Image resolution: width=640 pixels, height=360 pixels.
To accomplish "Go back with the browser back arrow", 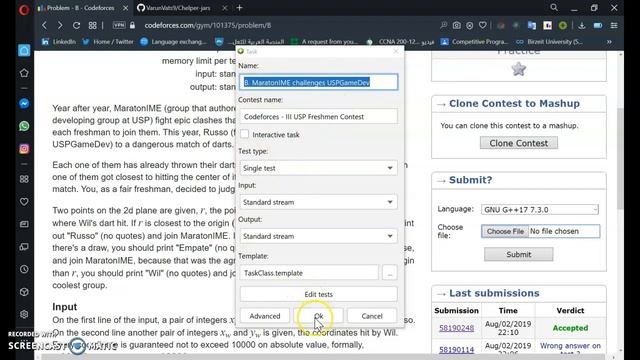I will pyautogui.click(x=44, y=25).
